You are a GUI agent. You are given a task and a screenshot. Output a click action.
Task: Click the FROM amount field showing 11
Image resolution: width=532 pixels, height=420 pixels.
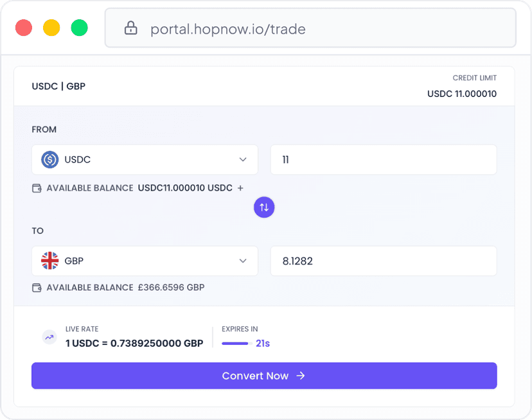pyautogui.click(x=384, y=159)
